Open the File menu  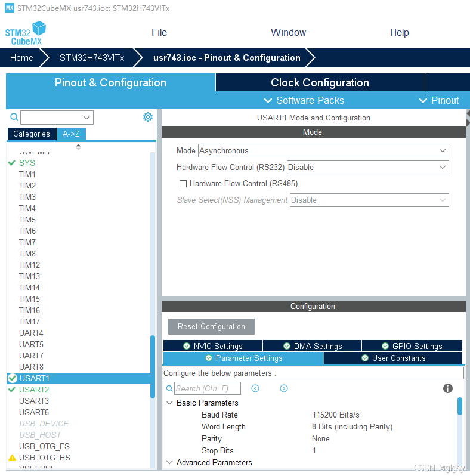[x=159, y=32]
